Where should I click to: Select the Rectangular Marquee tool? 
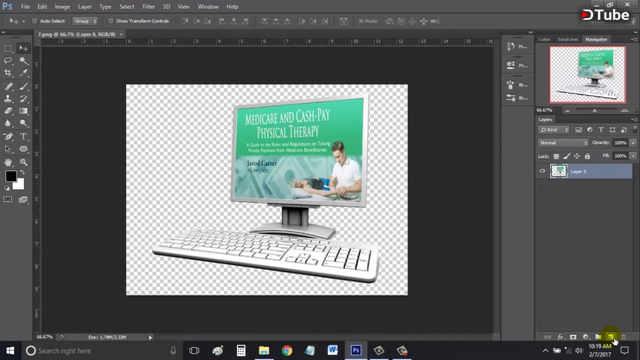[8, 48]
